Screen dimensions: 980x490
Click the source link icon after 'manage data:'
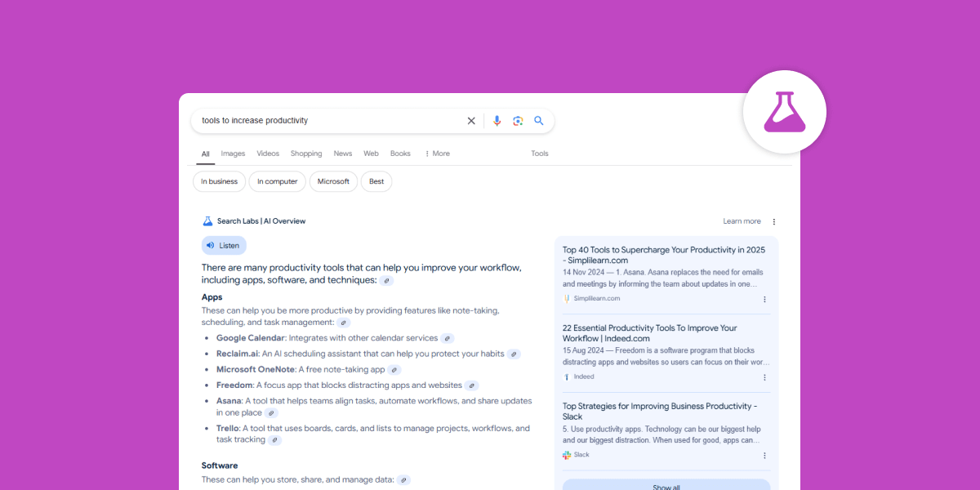coord(403,480)
